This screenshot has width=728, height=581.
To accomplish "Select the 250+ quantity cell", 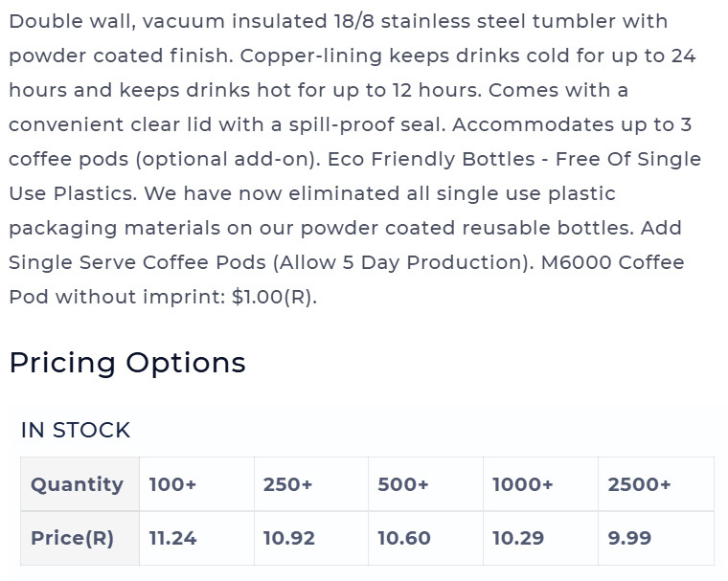I will click(x=311, y=484).
